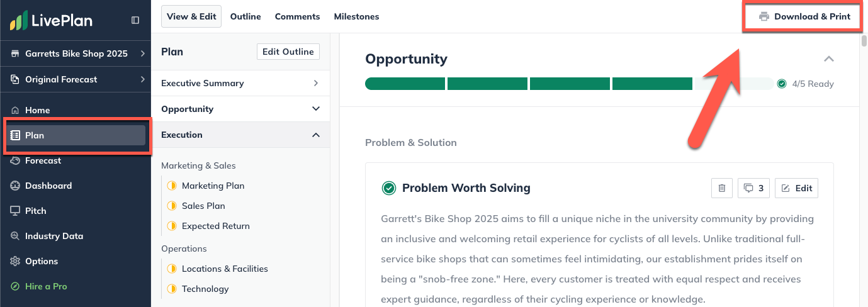Open Locations & Facilities in outline
868x307 pixels.
click(225, 269)
